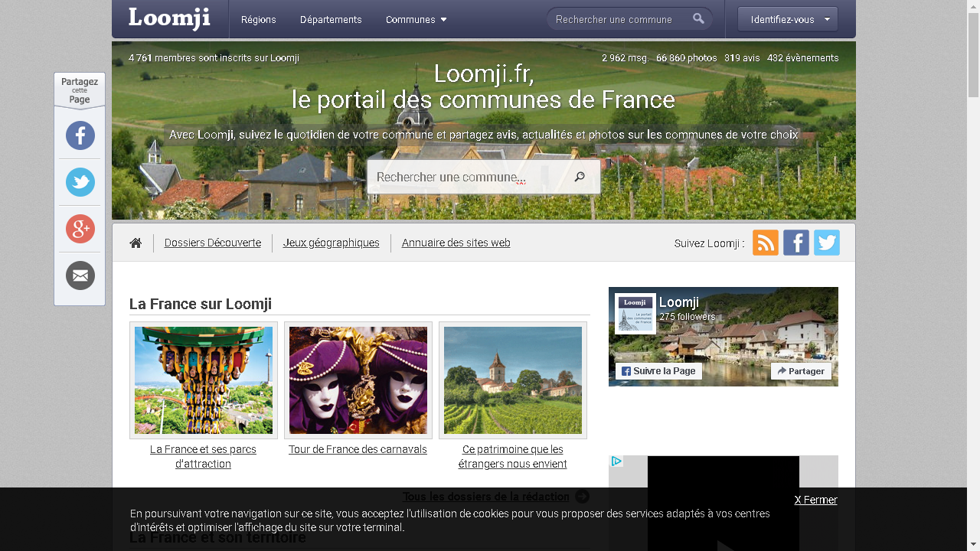Follow Loomji on Facebook square icon

(796, 243)
